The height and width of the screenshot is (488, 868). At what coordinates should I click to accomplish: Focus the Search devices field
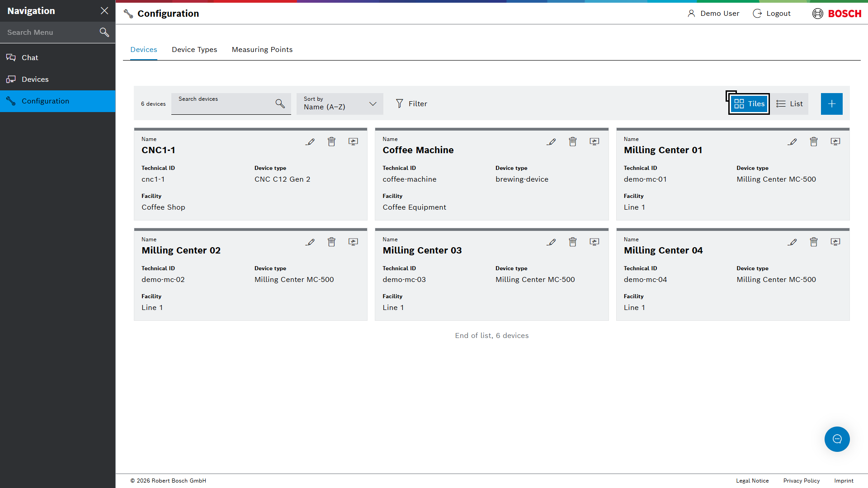[231, 104]
